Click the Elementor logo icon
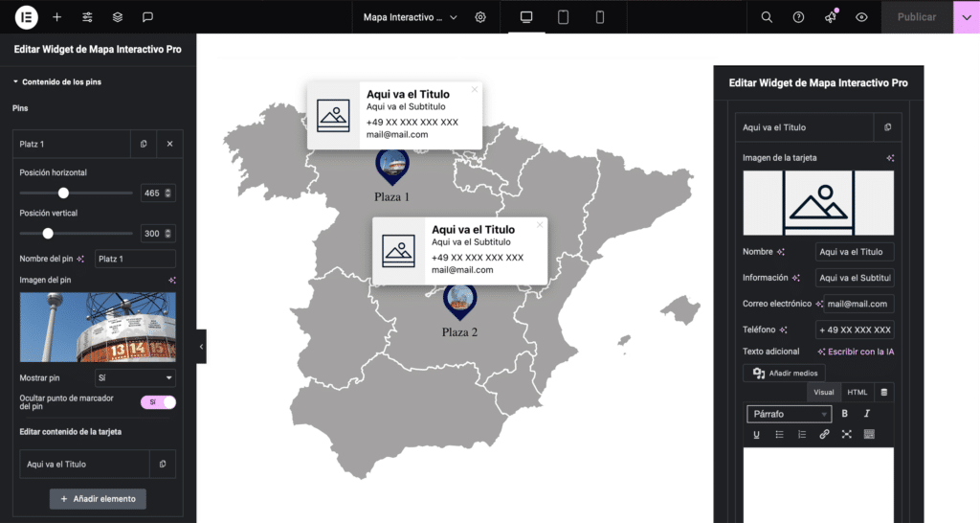 click(26, 17)
